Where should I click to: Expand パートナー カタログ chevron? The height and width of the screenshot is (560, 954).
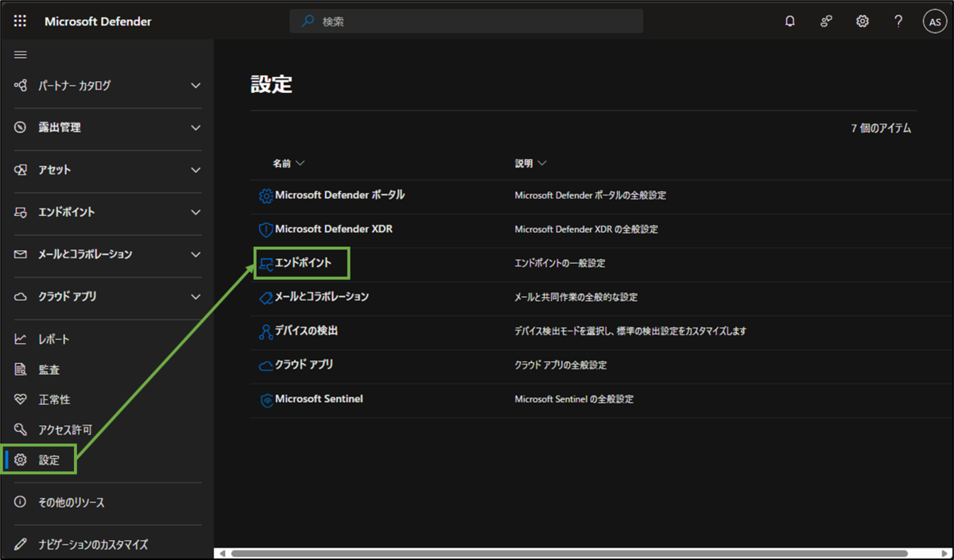click(196, 85)
